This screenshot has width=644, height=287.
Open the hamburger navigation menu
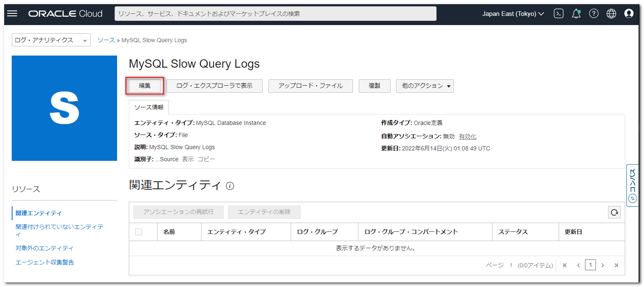13,14
